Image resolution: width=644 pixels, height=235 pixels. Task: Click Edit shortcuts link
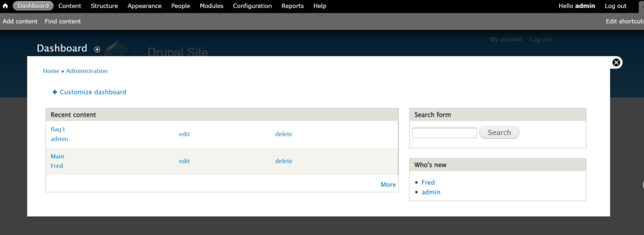click(x=625, y=22)
